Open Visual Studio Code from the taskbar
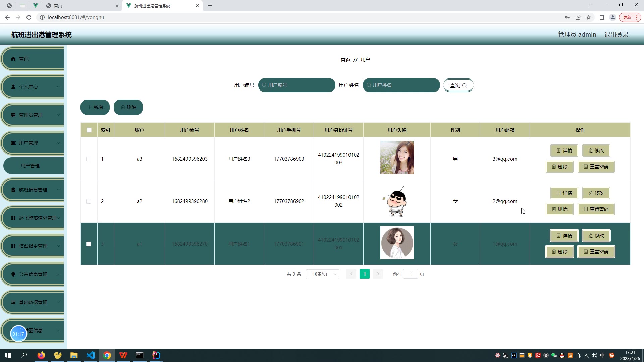 click(91, 355)
